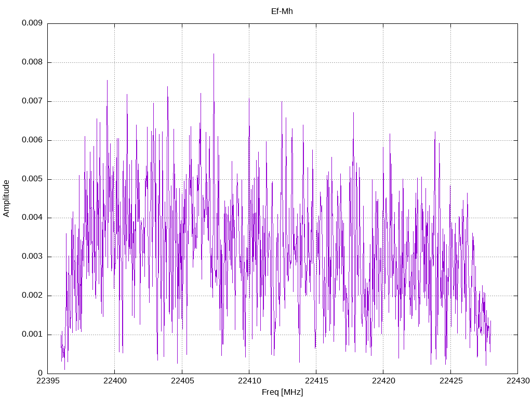The image size is (532, 399).
Task: Click the y-axis tick label "0.006"
Action: [x=32, y=140]
